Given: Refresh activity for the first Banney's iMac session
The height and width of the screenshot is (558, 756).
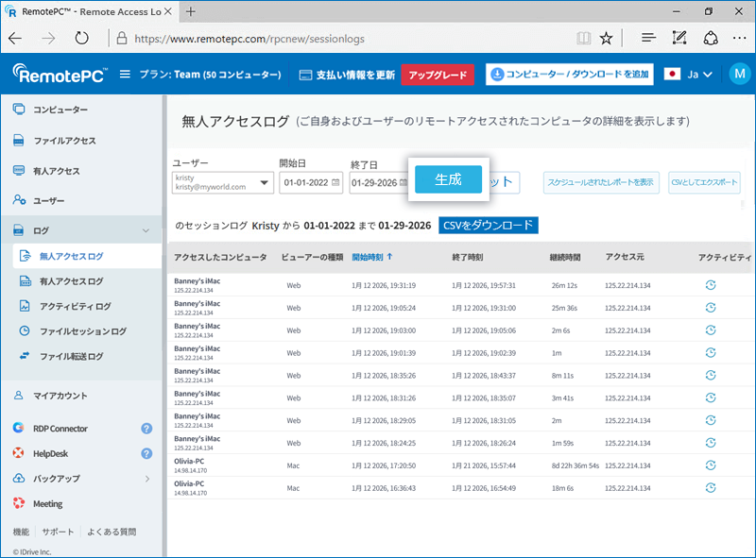Looking at the screenshot, I should click(x=711, y=285).
